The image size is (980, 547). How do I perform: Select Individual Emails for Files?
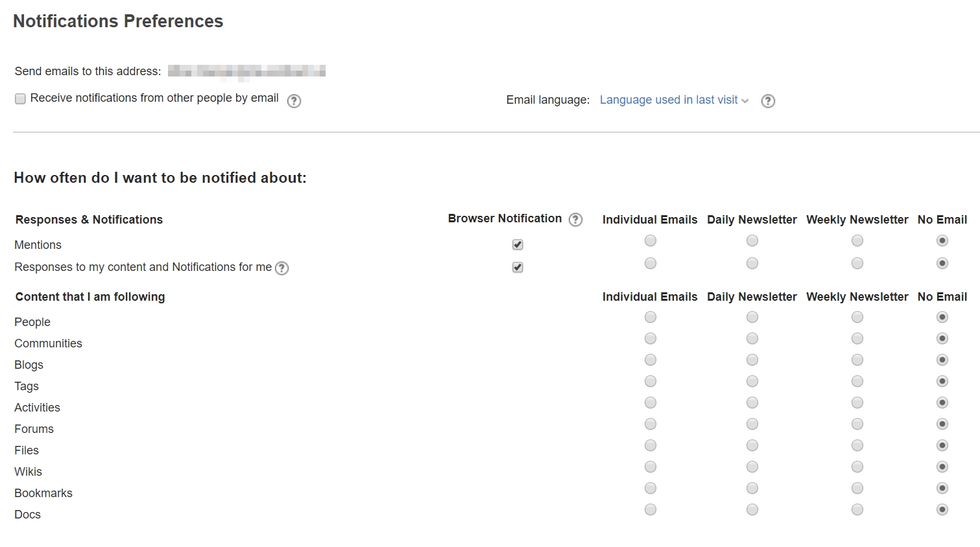click(650, 445)
